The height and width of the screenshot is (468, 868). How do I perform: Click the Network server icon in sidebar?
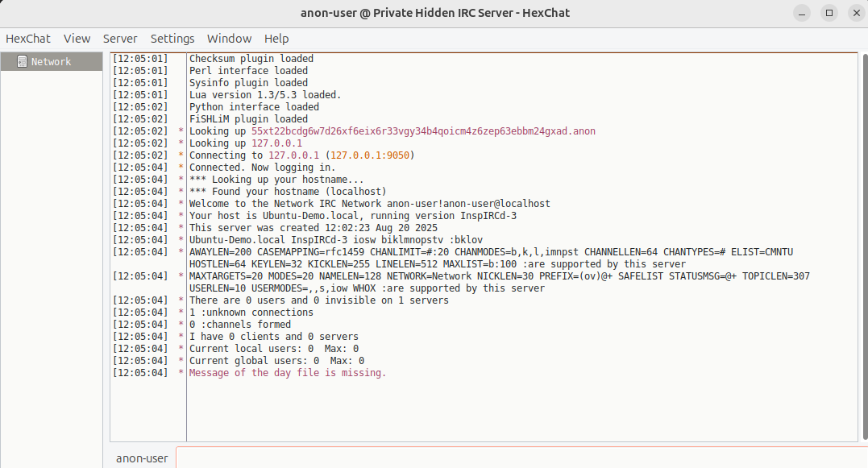coord(22,61)
